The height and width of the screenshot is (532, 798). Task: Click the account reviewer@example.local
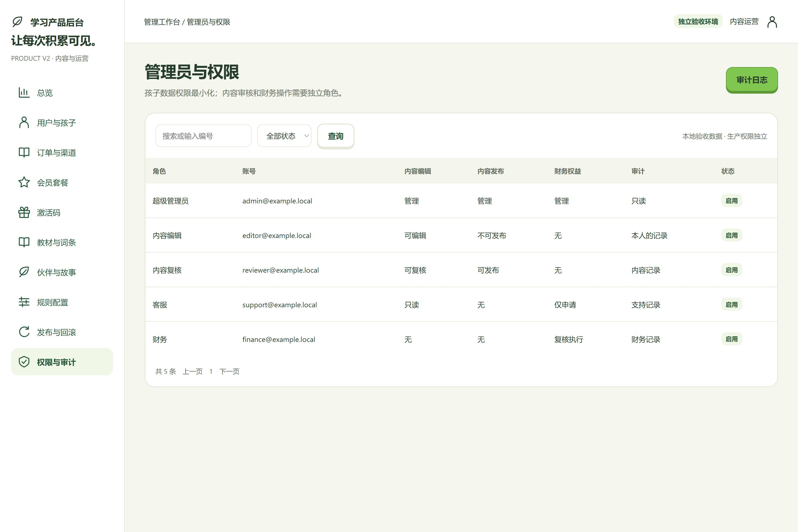tap(281, 270)
